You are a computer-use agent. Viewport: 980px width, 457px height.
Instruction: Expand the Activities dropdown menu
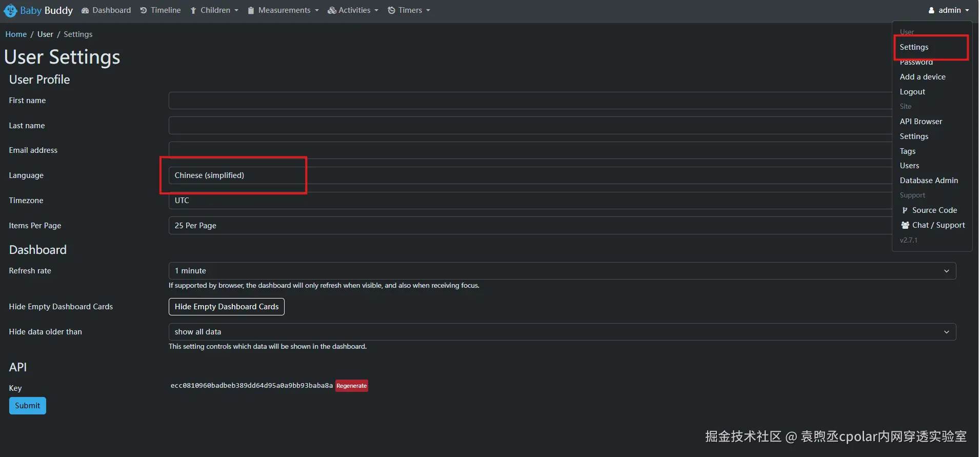[x=353, y=10]
